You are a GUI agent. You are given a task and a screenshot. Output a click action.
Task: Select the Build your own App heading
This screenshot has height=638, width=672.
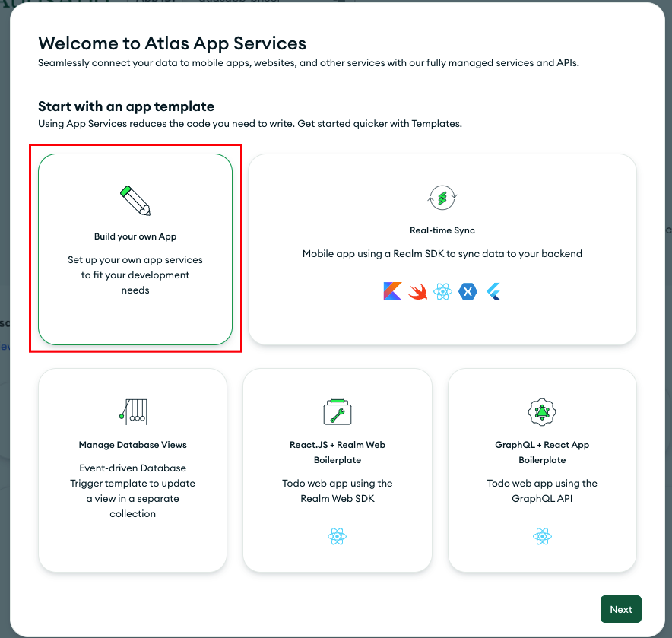[x=135, y=236]
